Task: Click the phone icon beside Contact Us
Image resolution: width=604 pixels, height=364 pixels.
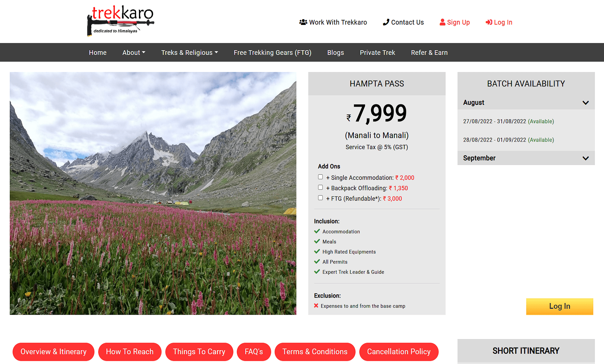Action: click(x=386, y=22)
